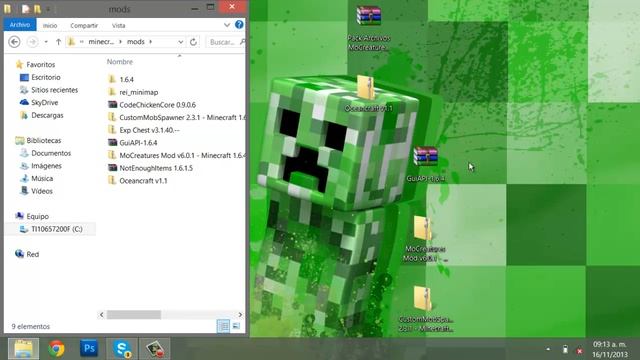640x360 pixels.
Task: Open quick access toolbar properties icon
Action: coord(26,9)
